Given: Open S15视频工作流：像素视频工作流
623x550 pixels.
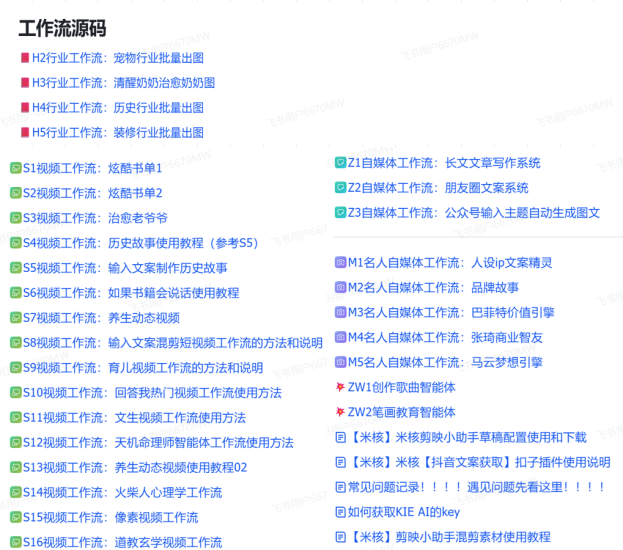Looking at the screenshot, I should pos(110,517).
